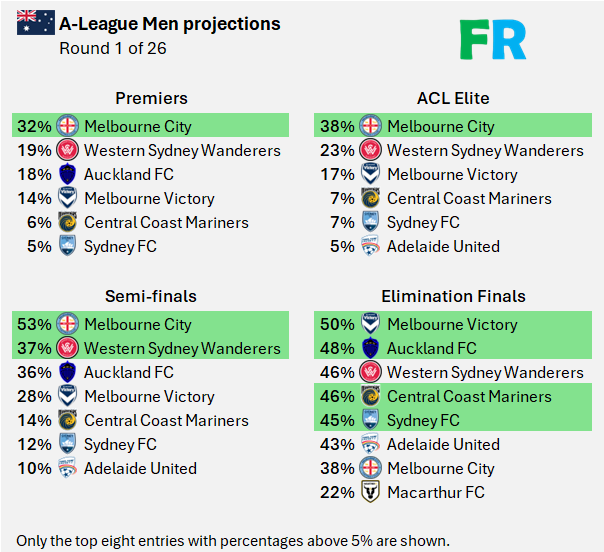Click Macarthur FC crest icon
This screenshot has width=604, height=552.
click(x=371, y=492)
